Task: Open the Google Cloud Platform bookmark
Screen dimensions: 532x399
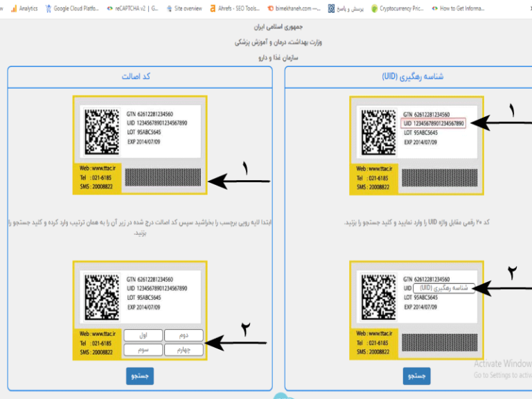Action: (76, 8)
